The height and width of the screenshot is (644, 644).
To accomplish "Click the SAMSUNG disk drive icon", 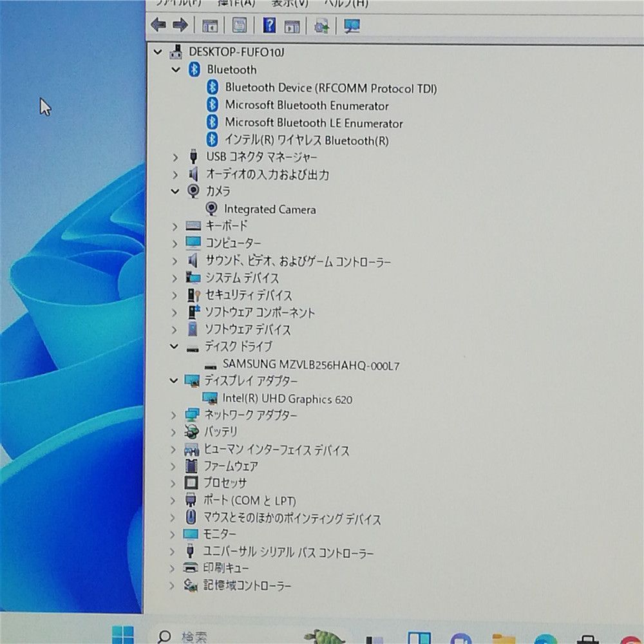I will [211, 366].
